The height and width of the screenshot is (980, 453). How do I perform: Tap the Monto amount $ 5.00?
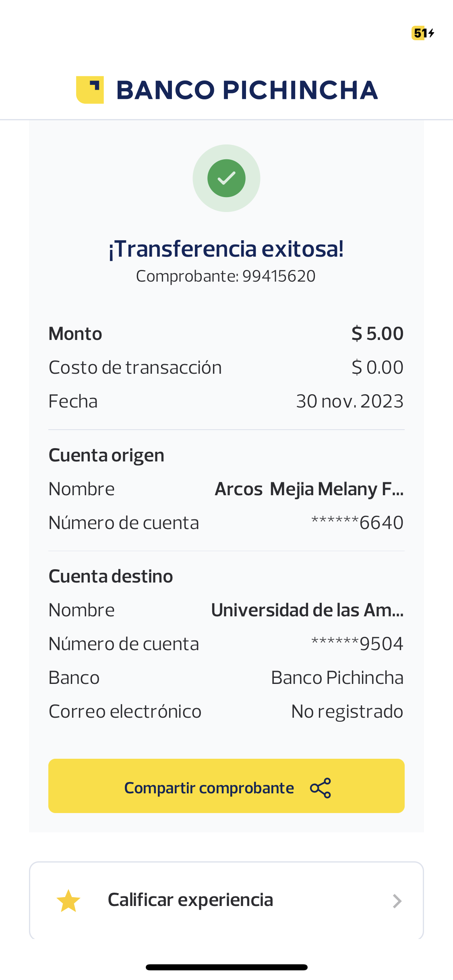point(377,334)
